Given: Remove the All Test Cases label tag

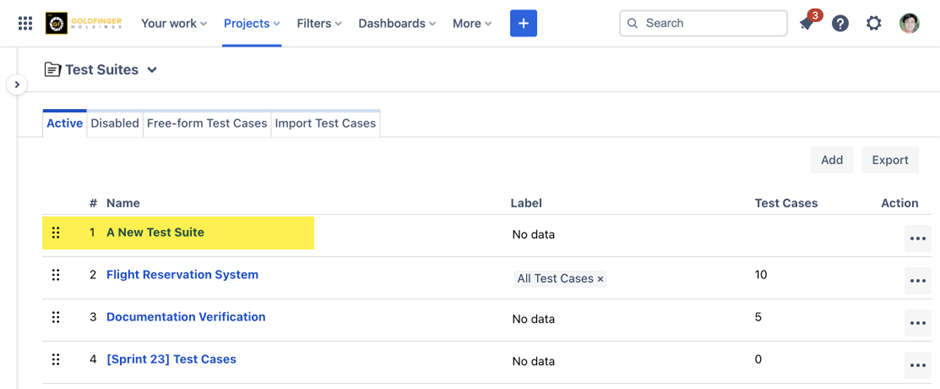Looking at the screenshot, I should (600, 279).
